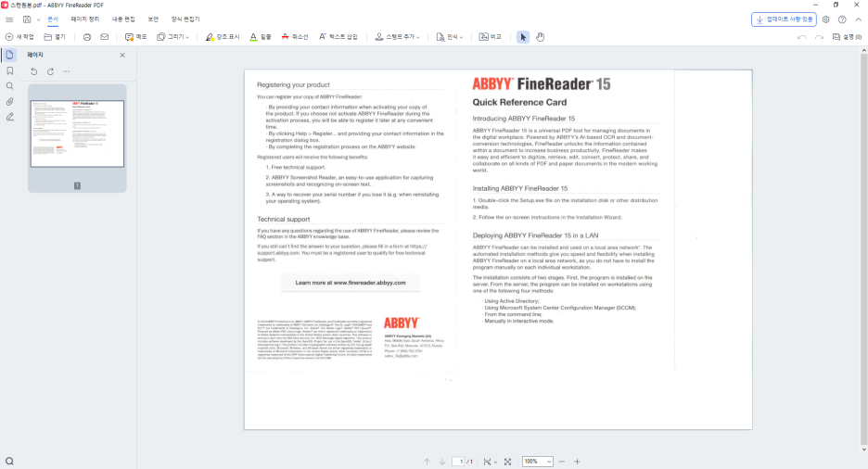Image resolution: width=868 pixels, height=469 pixels.
Task: Open the page view mode dropdown
Action: [490, 462]
